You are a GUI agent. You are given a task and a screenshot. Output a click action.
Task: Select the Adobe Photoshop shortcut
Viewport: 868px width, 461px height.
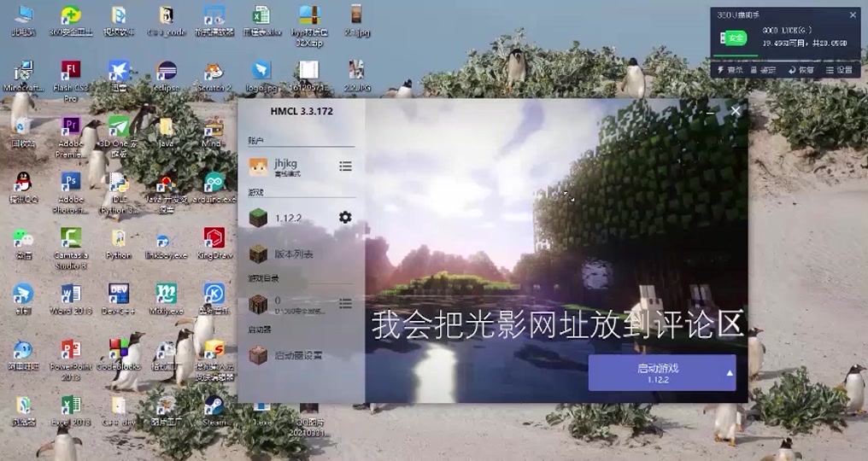pos(71,193)
